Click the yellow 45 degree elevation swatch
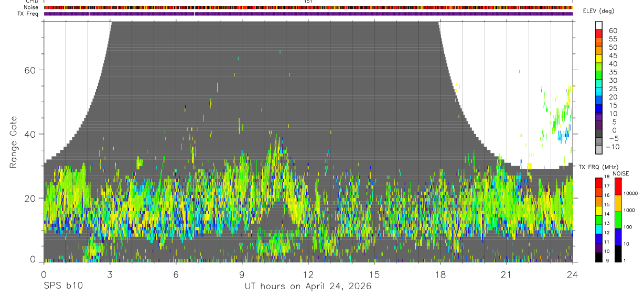644x297 pixels. 599,59
